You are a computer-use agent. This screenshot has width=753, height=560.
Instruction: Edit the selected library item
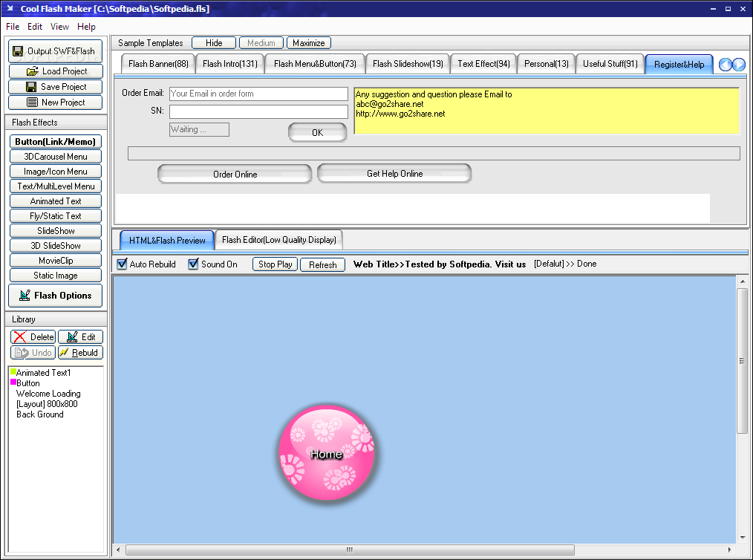tap(80, 337)
